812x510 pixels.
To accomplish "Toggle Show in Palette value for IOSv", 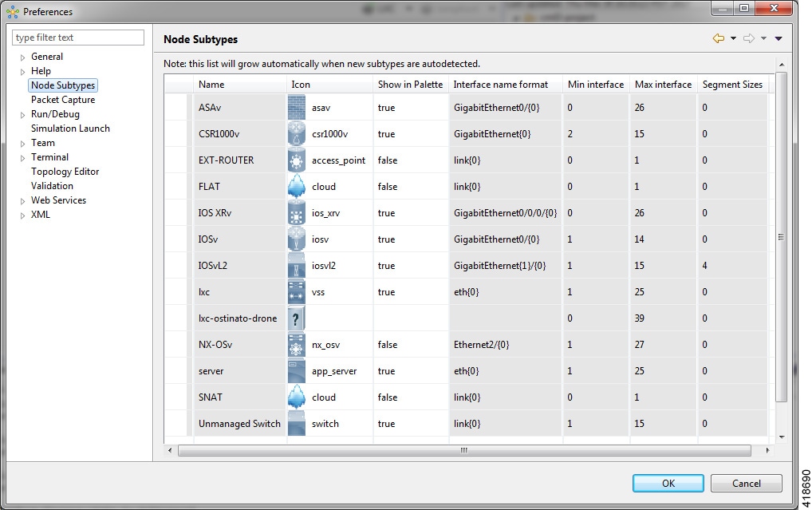I will coord(386,239).
